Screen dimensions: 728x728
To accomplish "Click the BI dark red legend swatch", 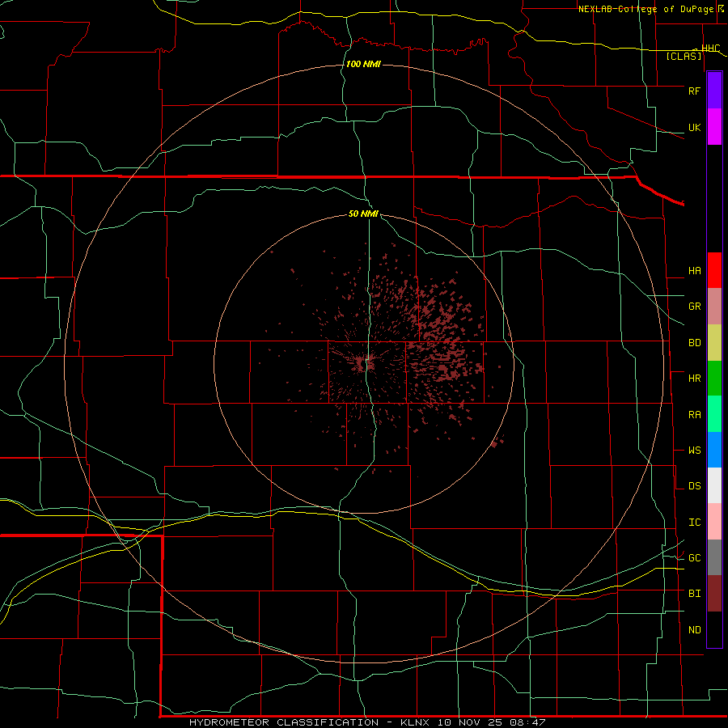I will tap(714, 594).
